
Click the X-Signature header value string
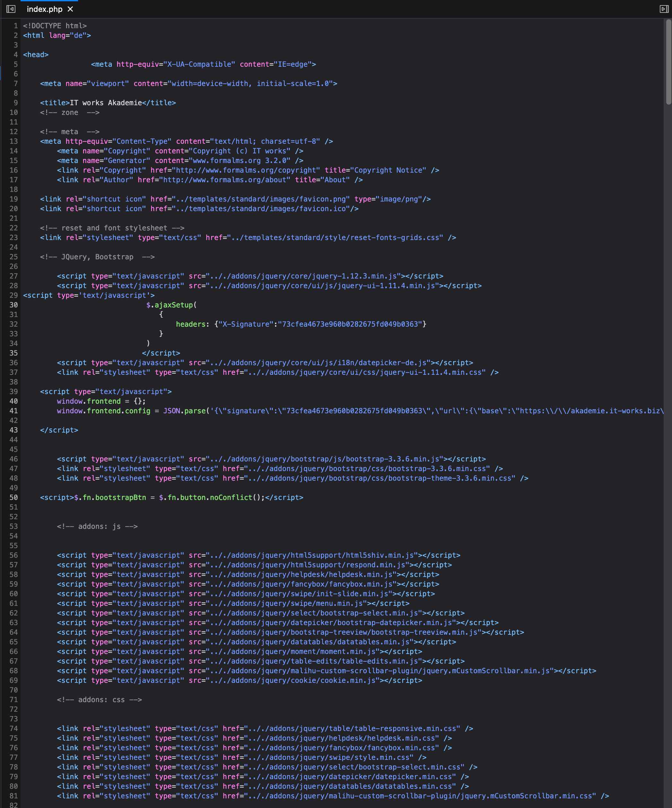350,324
